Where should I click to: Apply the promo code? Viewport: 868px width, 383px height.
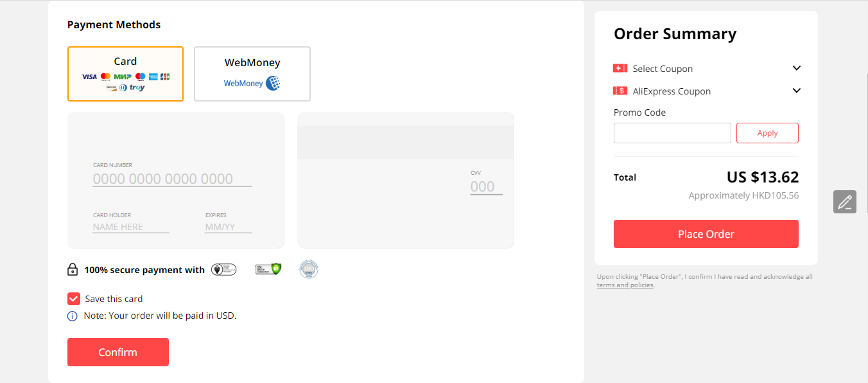[x=767, y=133]
